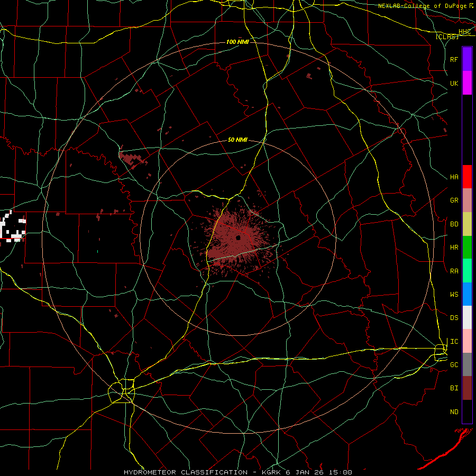Click the 100 NMI range ring label
Screen dimensions: 476x476
[237, 42]
